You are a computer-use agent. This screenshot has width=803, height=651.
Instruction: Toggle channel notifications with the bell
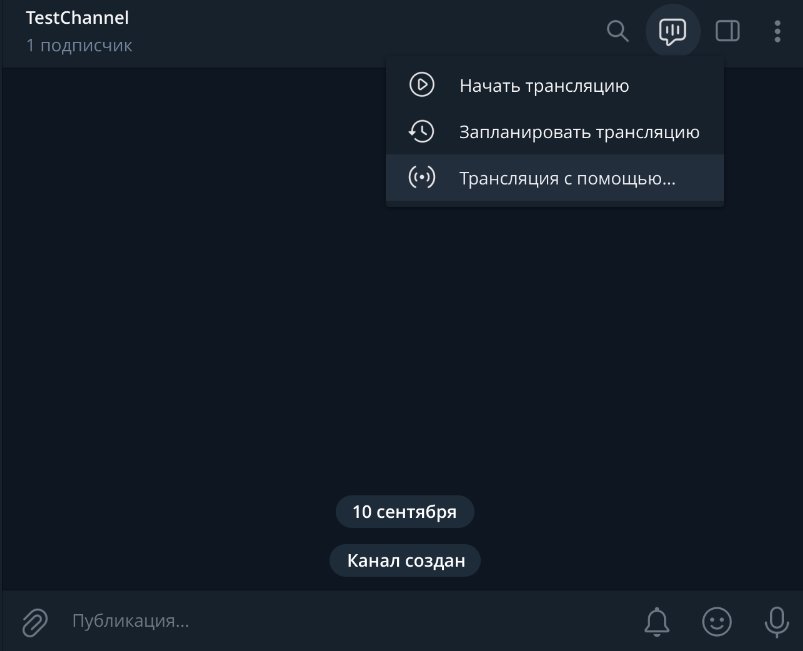(658, 621)
